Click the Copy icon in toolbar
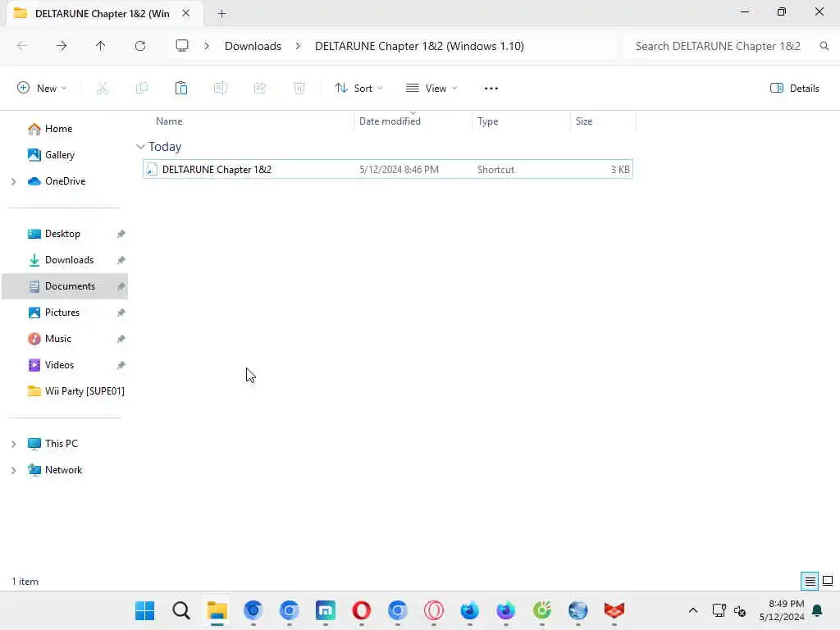 click(142, 89)
